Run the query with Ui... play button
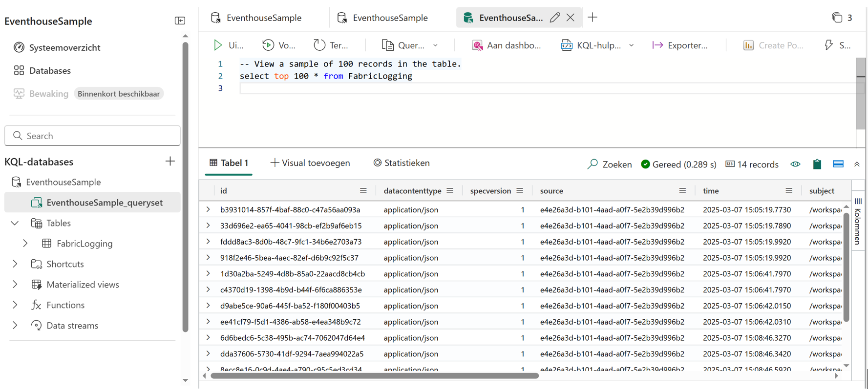The image size is (868, 391). coord(228,45)
